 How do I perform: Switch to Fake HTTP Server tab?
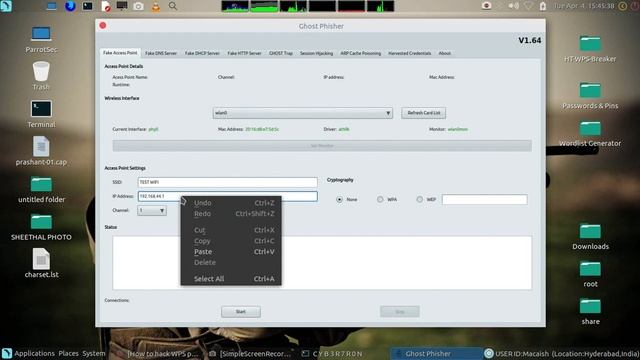[244, 53]
